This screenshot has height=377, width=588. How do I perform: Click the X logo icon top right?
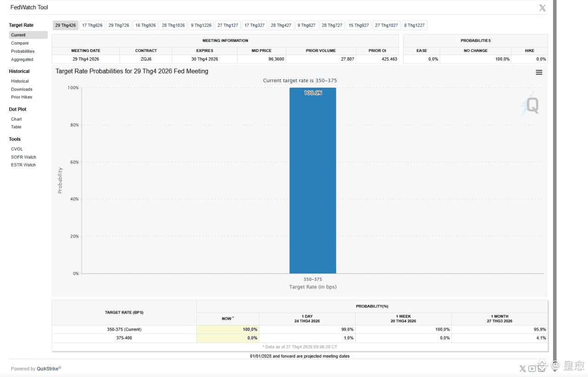tap(542, 8)
